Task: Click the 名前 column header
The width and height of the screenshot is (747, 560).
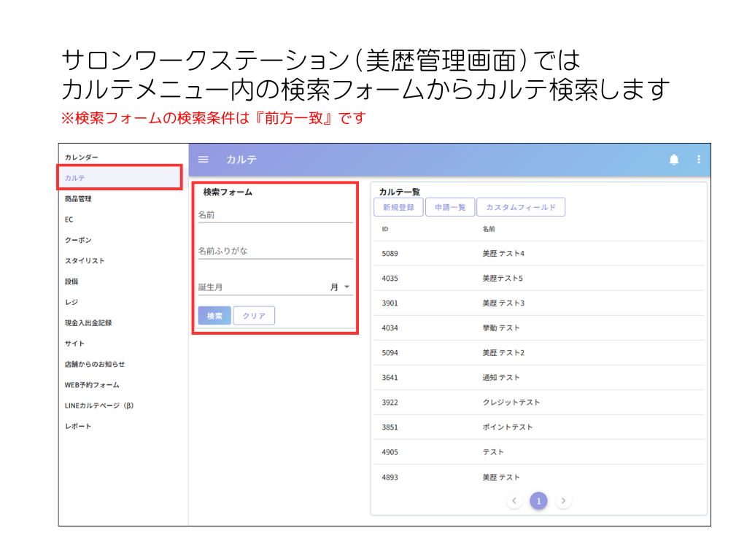Action: (489, 229)
